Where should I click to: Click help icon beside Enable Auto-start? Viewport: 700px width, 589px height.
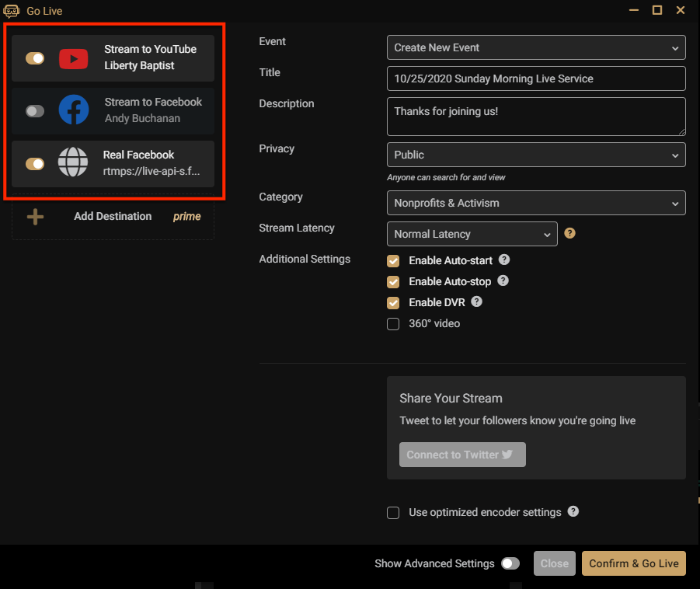[504, 260]
